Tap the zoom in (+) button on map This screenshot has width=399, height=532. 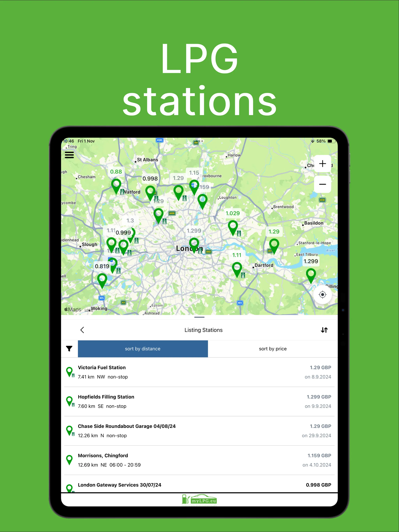point(322,164)
